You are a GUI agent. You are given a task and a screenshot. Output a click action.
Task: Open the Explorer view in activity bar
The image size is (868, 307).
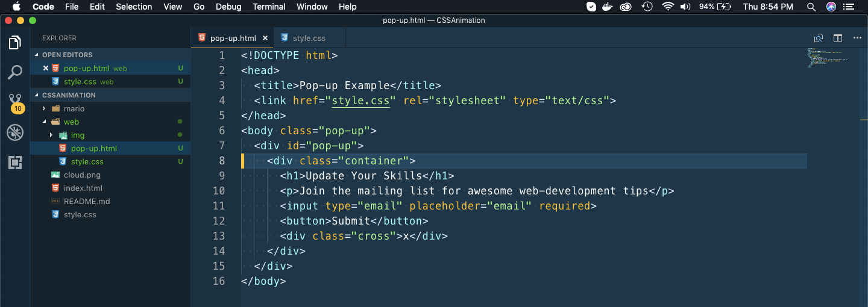coord(15,43)
